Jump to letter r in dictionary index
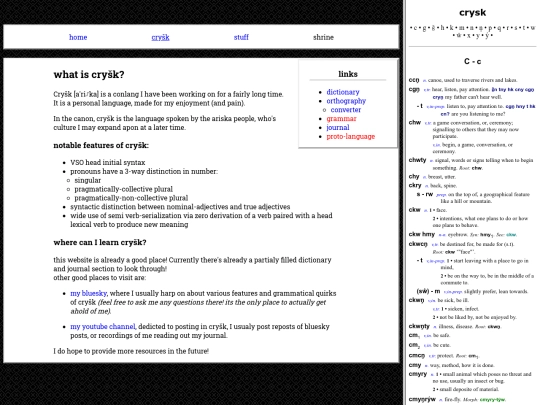The height and width of the screenshot is (405, 540). 508,28
